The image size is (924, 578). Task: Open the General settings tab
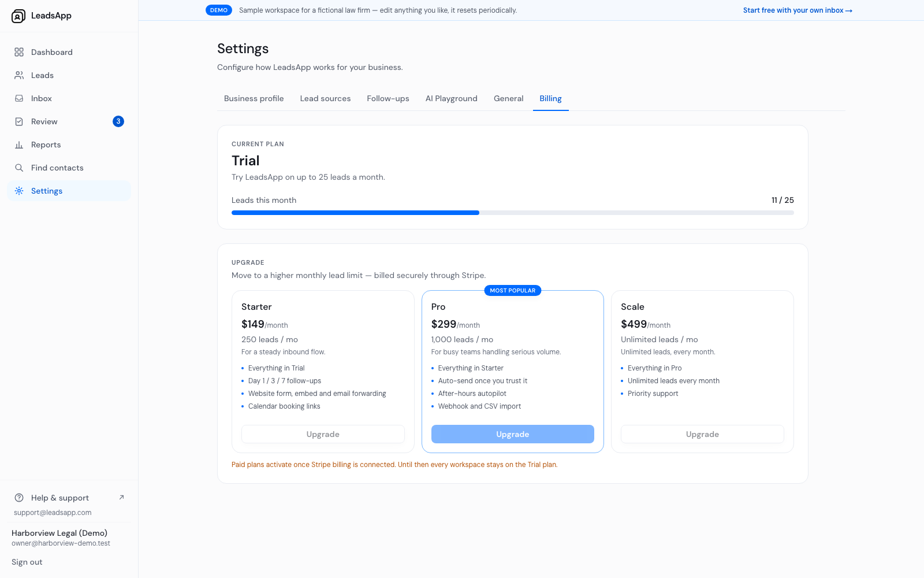coord(509,98)
